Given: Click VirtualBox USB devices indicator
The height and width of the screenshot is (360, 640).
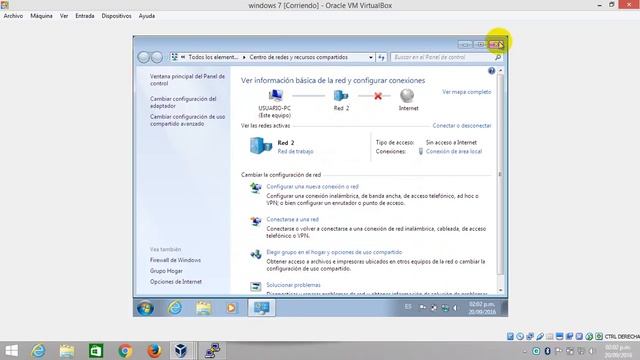Looking at the screenshot, I should point(540,336).
